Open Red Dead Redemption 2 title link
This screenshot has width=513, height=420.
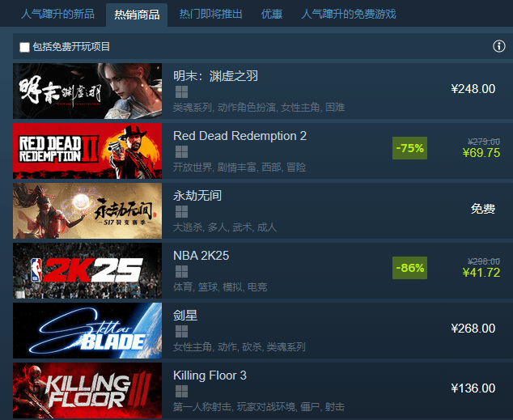click(240, 136)
